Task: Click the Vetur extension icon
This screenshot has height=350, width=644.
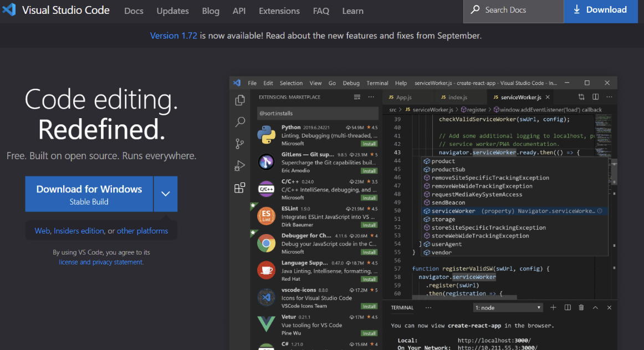Action: click(266, 324)
